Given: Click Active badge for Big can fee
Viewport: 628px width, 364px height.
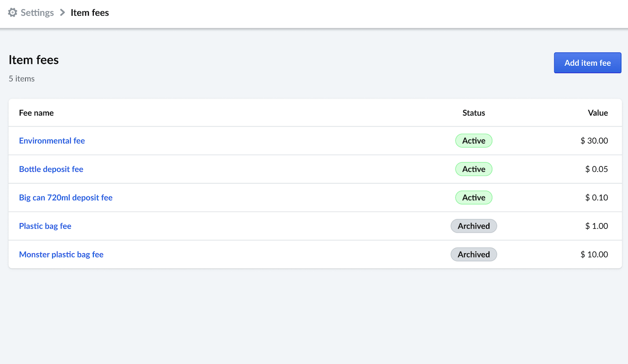Looking at the screenshot, I should pyautogui.click(x=474, y=198).
